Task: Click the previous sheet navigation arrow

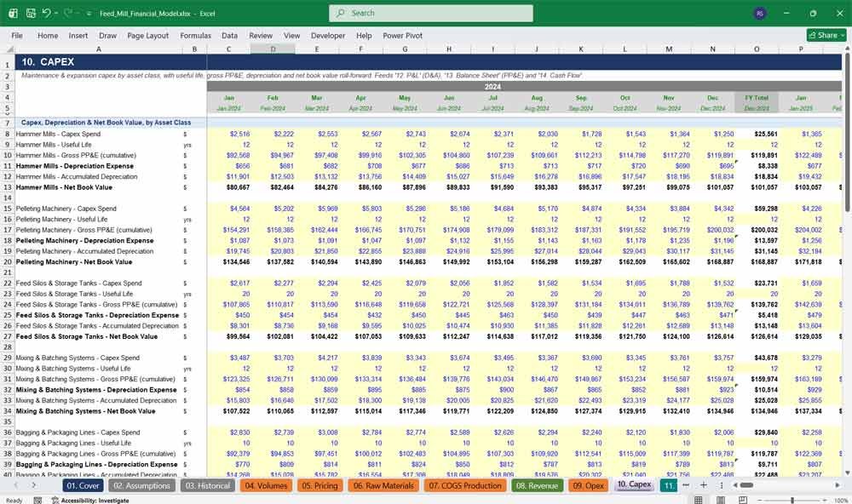Action: point(16,485)
